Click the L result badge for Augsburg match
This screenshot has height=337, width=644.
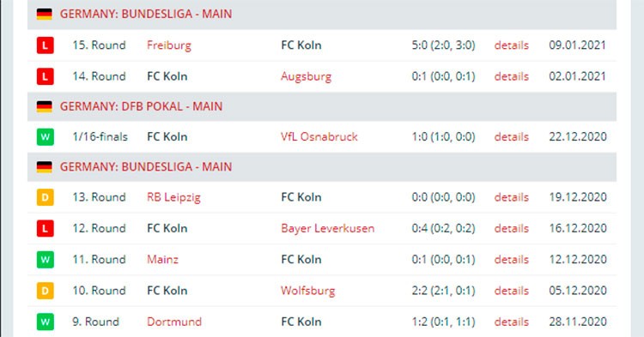point(46,76)
